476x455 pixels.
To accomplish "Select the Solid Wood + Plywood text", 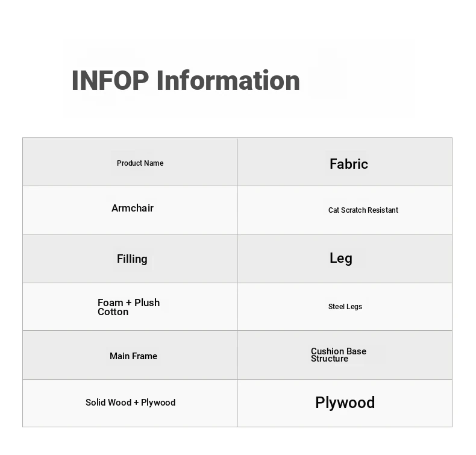I will coord(131,403).
